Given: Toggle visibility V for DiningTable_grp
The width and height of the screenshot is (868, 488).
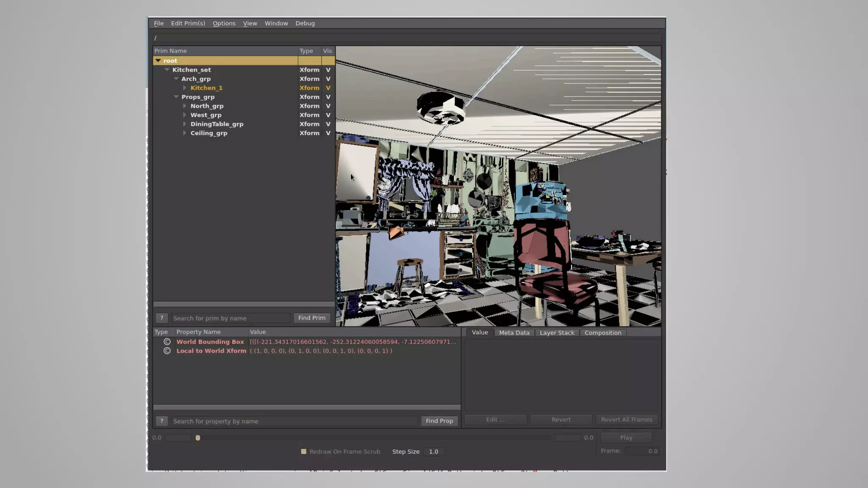Looking at the screenshot, I should [328, 124].
